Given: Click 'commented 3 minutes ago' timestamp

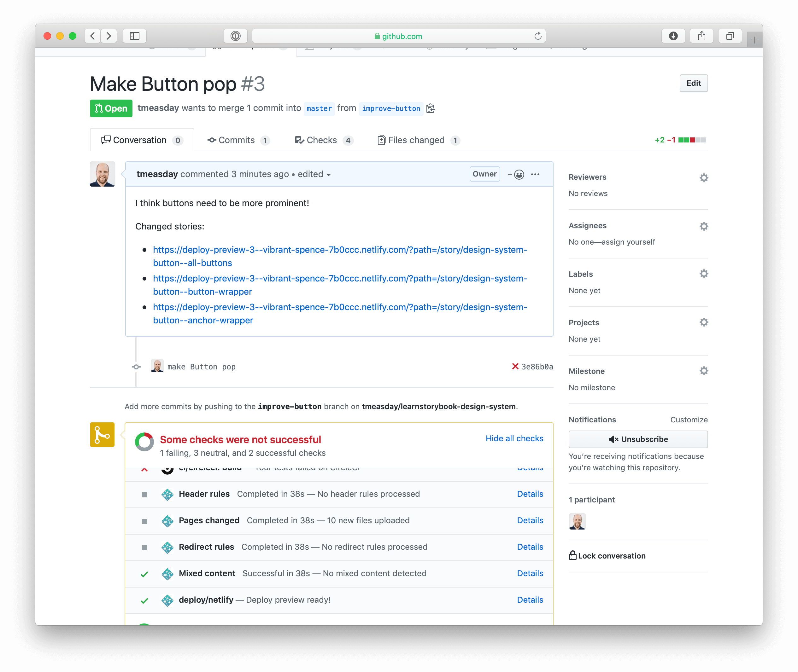Looking at the screenshot, I should [x=234, y=174].
